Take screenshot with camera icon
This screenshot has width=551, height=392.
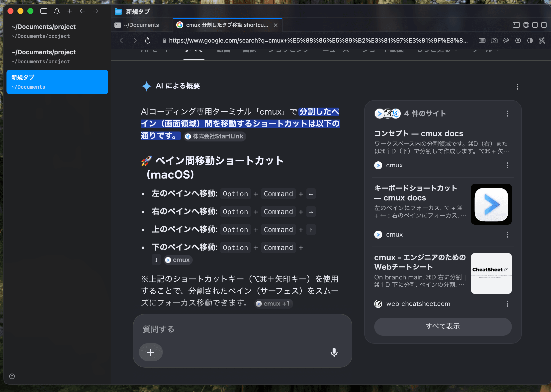[494, 40]
